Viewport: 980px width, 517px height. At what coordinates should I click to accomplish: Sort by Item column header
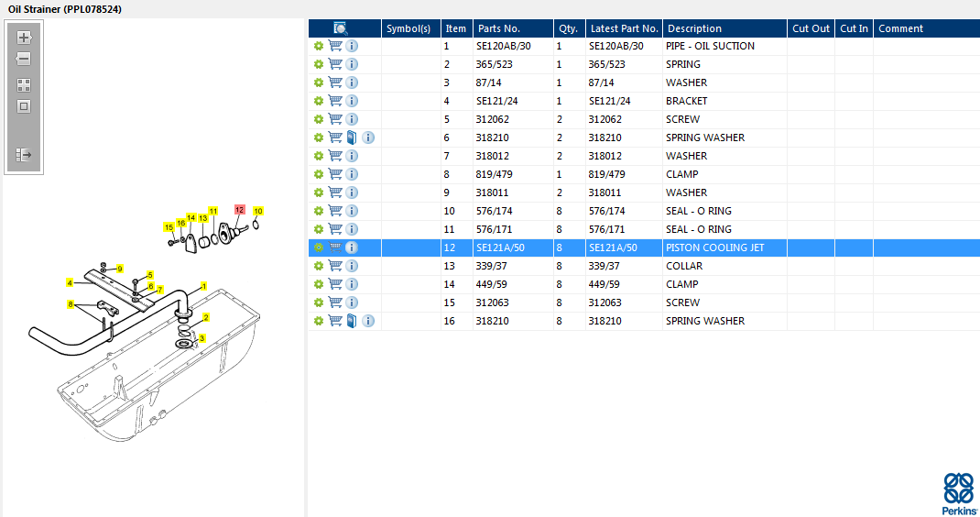(x=456, y=28)
